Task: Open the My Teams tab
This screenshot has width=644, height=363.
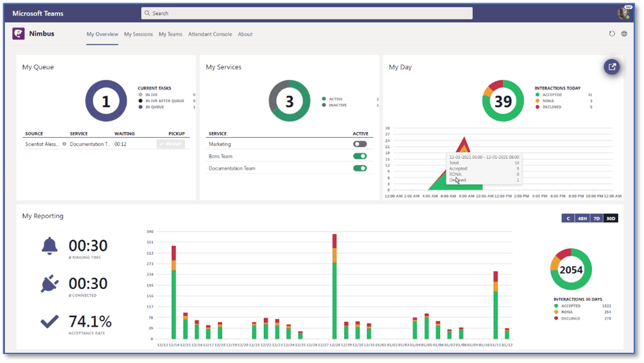Action: [x=171, y=34]
